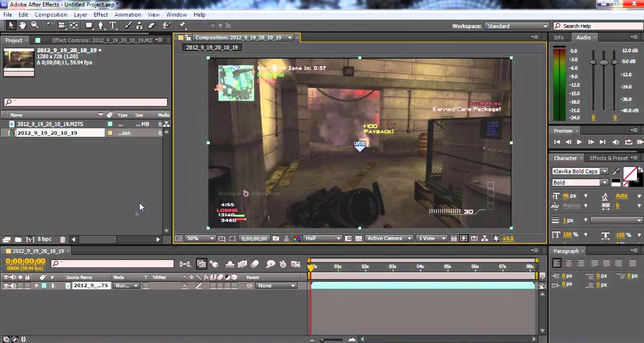This screenshot has height=343, width=644.
Task: Open the Composition Mini-Flowchart in timeline
Action: tap(185, 264)
